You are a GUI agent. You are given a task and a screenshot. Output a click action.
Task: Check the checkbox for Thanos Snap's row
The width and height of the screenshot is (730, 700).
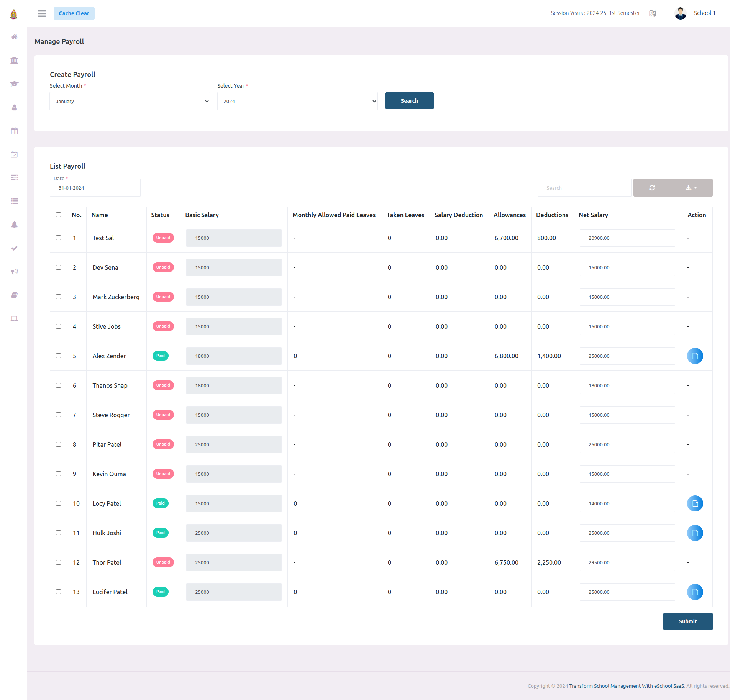58,385
